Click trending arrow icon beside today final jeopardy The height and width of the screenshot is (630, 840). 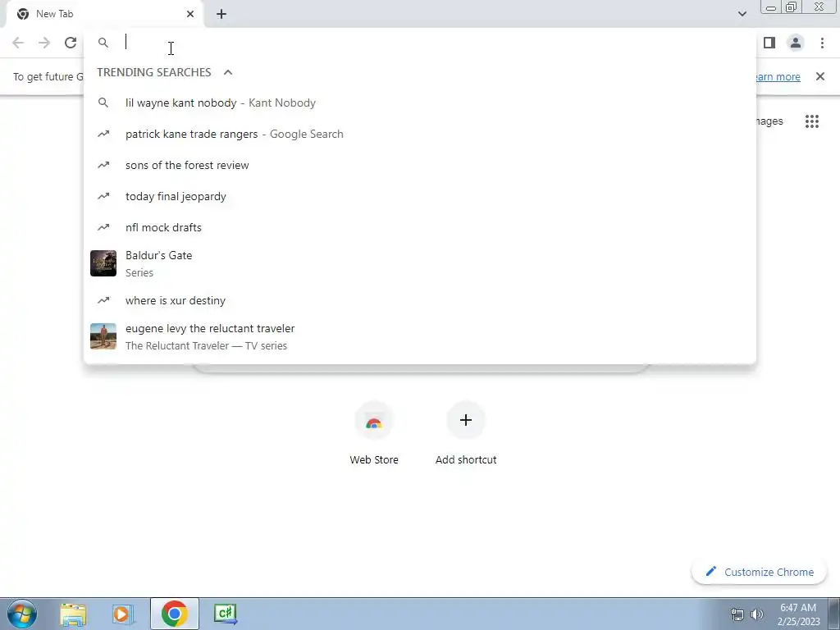coord(103,196)
